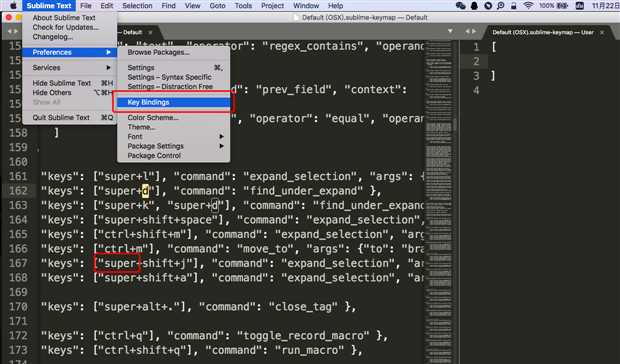
Task: Go to previous tab in right pane
Action: click(467, 31)
